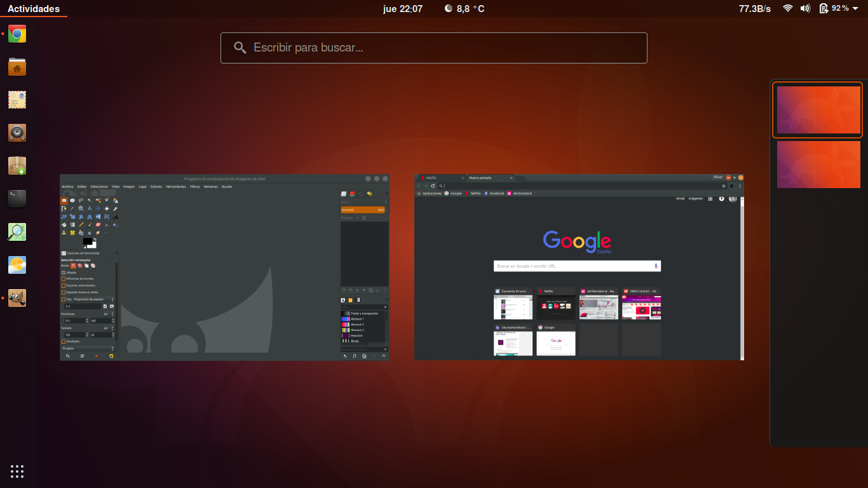Click Buscar en Google search box

click(x=577, y=266)
